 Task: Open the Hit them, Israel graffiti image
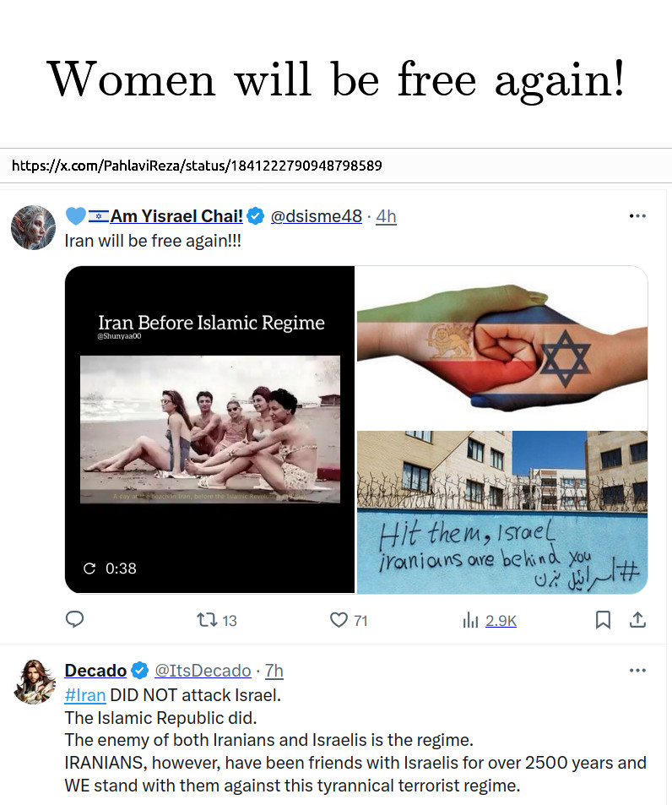click(x=502, y=513)
